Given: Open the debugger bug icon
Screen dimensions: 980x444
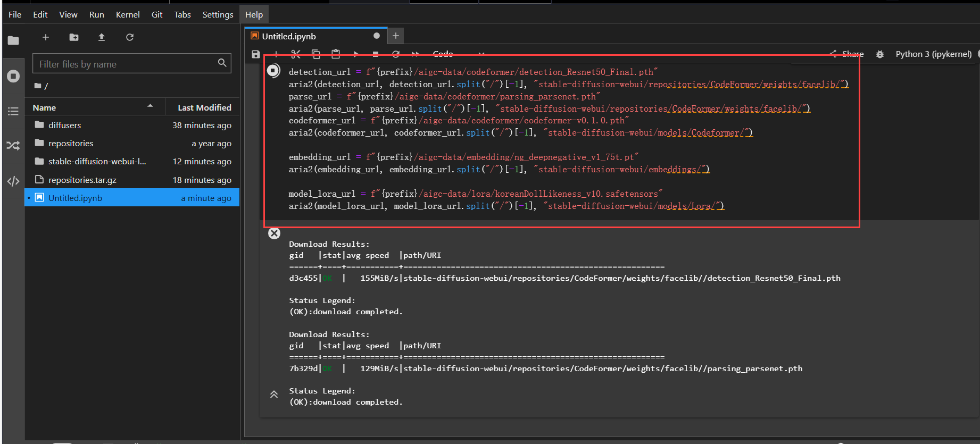Looking at the screenshot, I should coord(880,54).
